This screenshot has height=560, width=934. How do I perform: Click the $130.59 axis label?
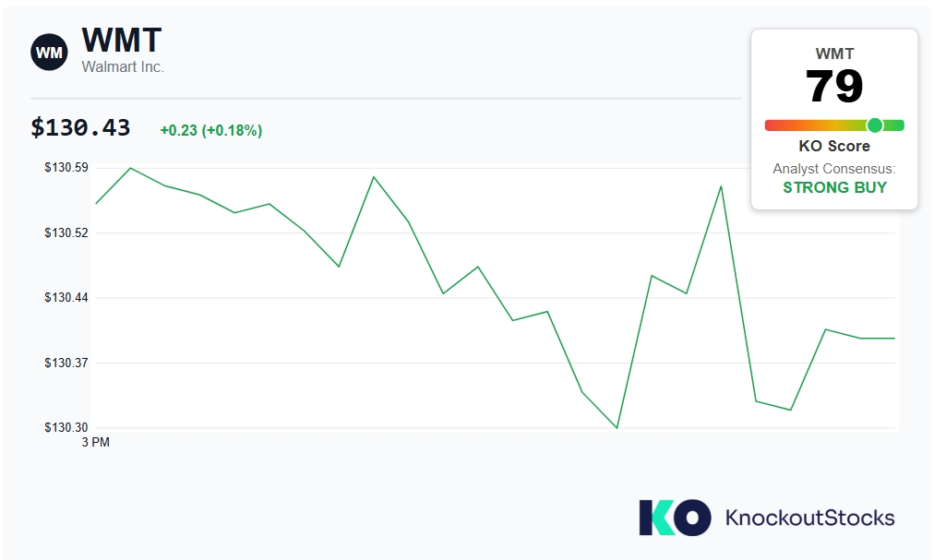[66, 167]
